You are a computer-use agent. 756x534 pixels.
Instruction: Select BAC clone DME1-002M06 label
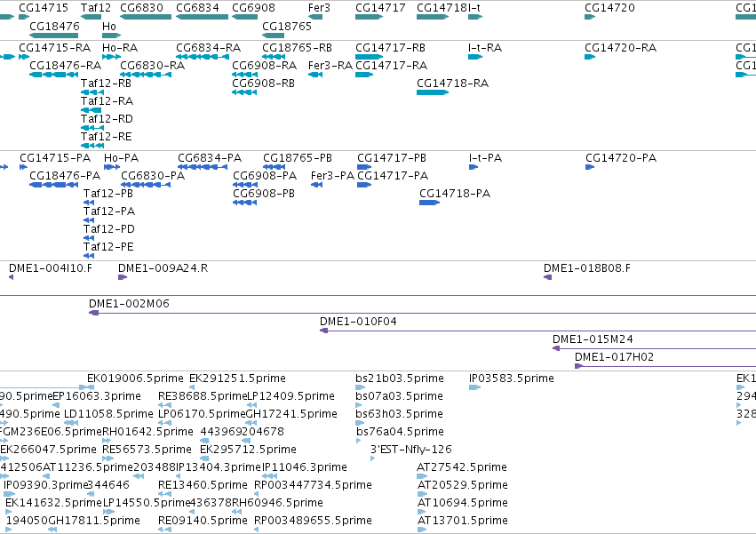coord(129,304)
